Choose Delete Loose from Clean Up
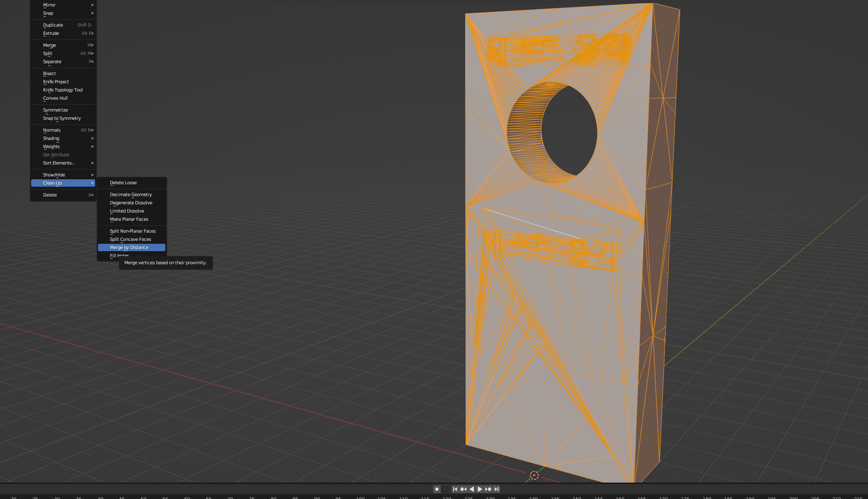 [123, 183]
